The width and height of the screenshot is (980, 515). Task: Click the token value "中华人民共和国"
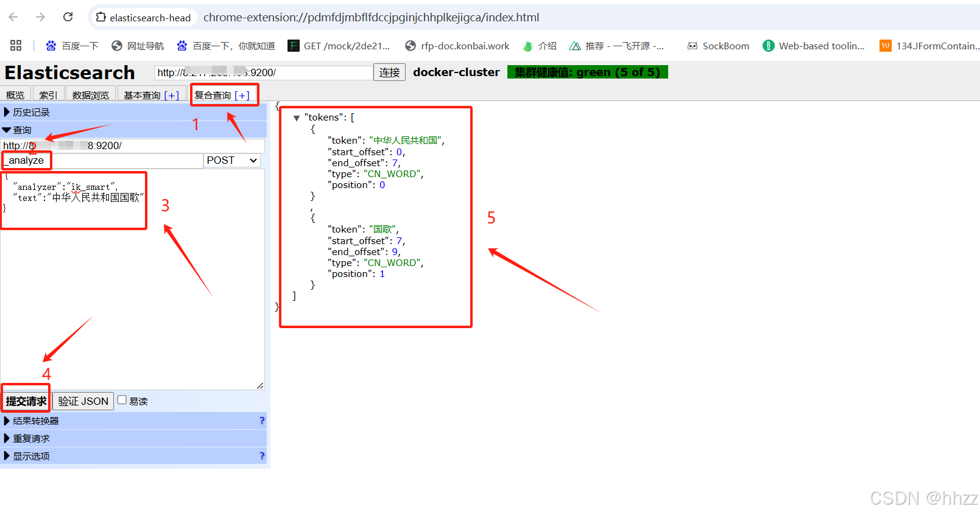click(405, 141)
